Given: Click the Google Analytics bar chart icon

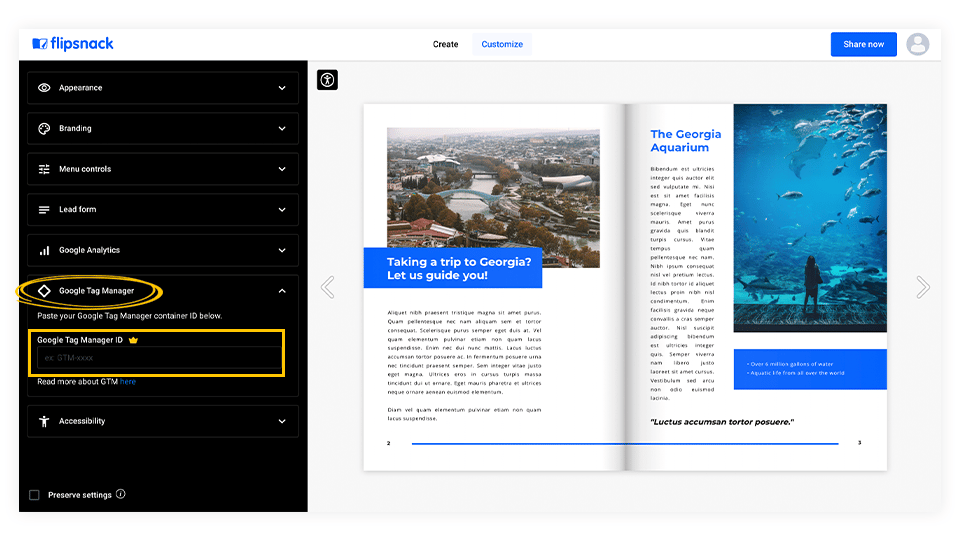Looking at the screenshot, I should [x=44, y=250].
